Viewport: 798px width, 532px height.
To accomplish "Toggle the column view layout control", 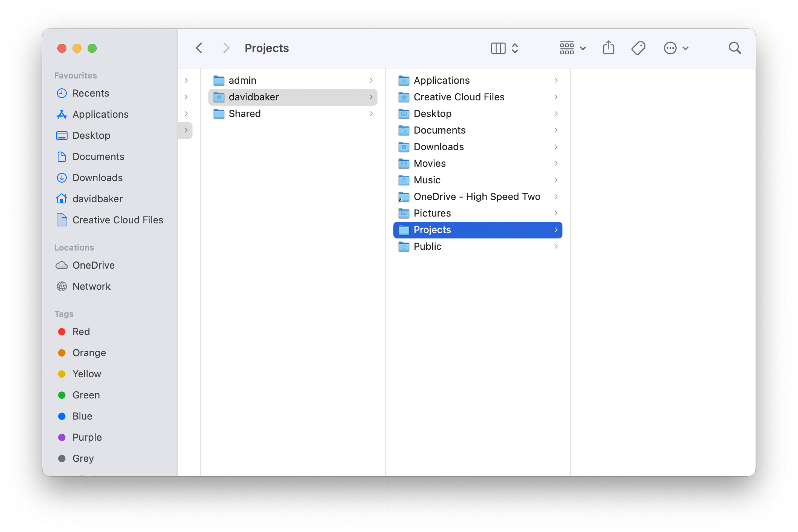I will point(498,48).
